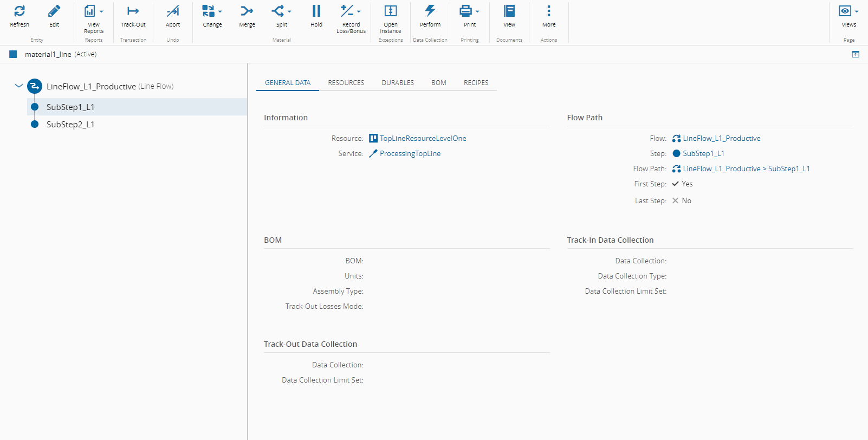868x440 pixels.
Task: Click the Open Instance exceptions icon
Action: [x=391, y=11]
